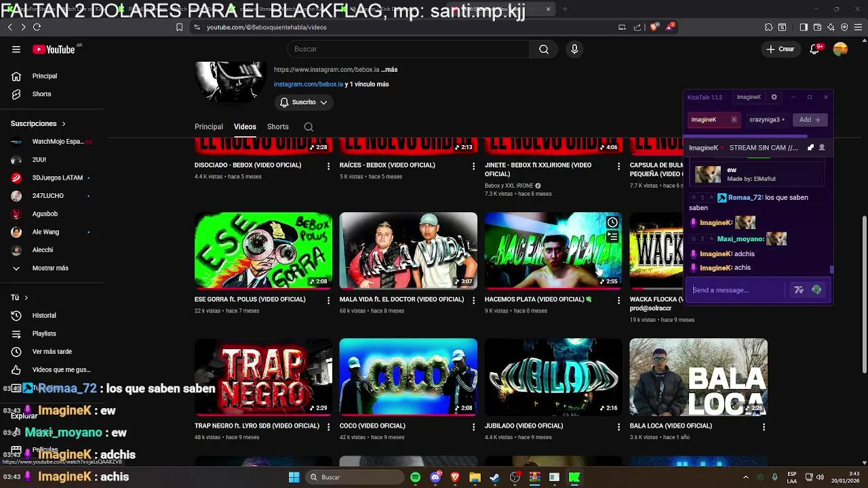Click the Crear button
The height and width of the screenshot is (488, 868).
[781, 49]
